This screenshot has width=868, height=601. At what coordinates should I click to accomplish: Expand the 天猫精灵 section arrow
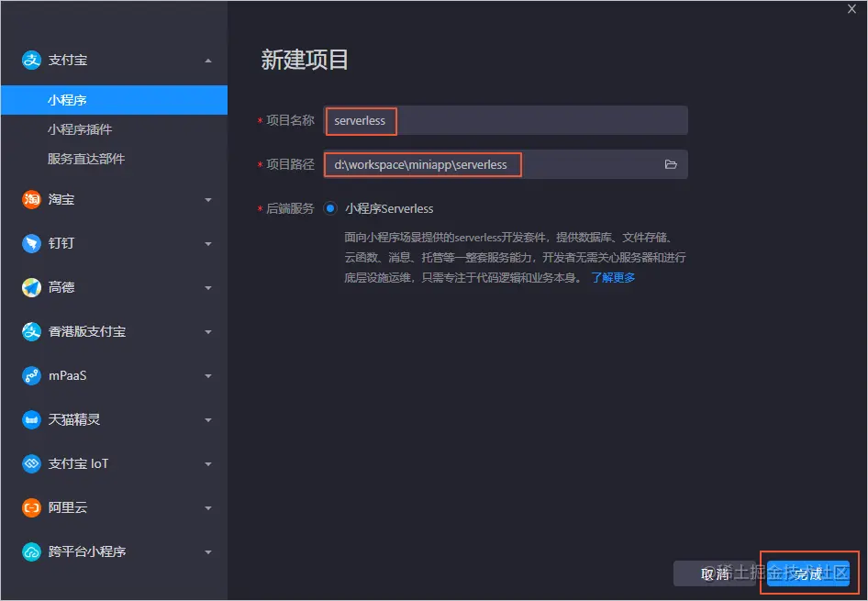pyautogui.click(x=208, y=420)
